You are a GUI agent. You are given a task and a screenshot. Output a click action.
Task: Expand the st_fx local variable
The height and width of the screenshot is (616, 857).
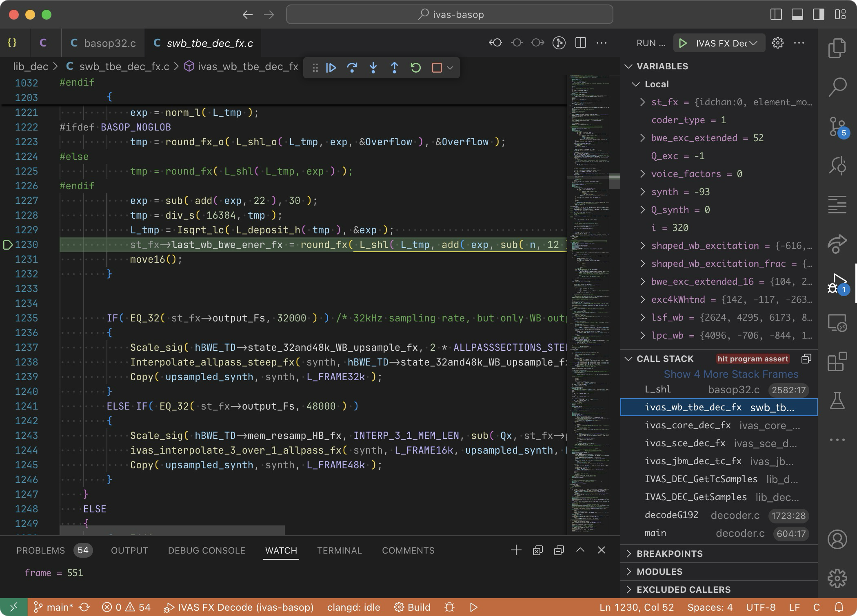[643, 102]
